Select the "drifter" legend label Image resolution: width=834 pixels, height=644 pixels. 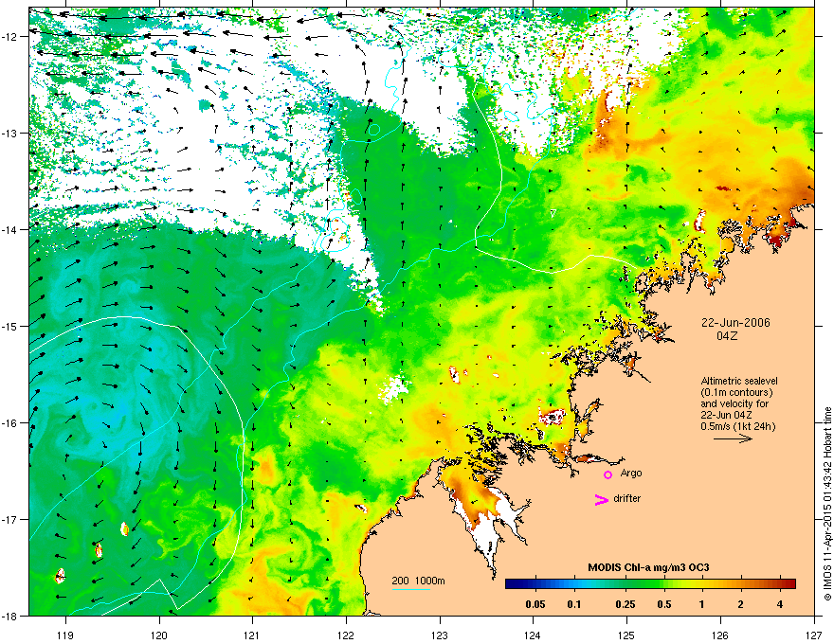(x=627, y=498)
